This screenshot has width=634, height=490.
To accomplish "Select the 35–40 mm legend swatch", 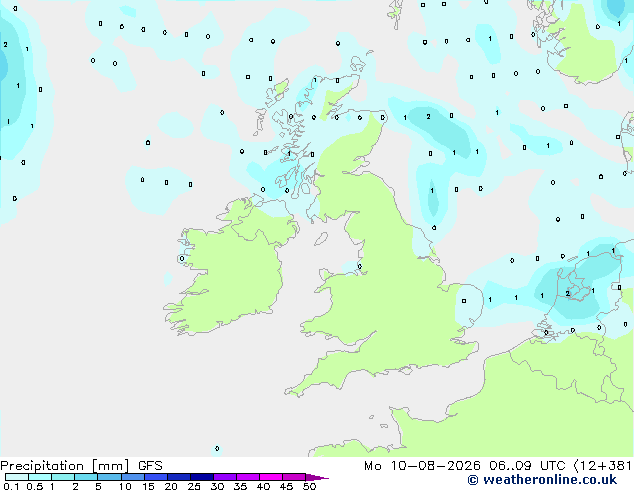I will (x=248, y=477).
